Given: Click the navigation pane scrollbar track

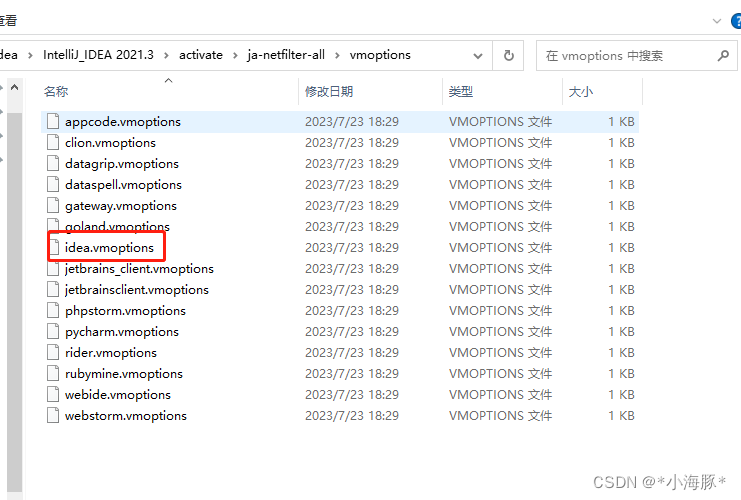Looking at the screenshot, I should tap(15, 302).
